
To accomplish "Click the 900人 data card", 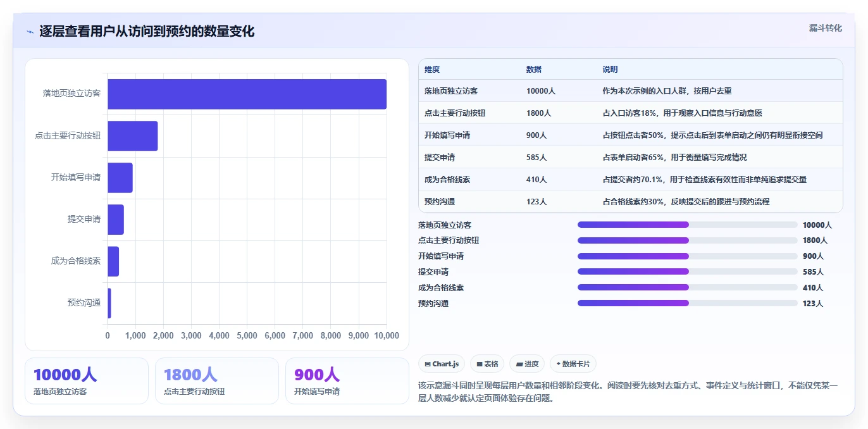I will click(347, 381).
